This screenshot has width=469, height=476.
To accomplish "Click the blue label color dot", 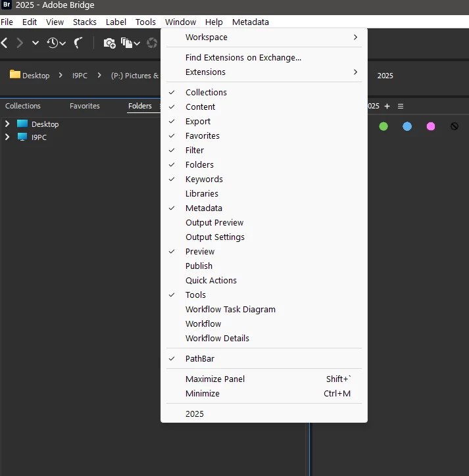I will (407, 126).
